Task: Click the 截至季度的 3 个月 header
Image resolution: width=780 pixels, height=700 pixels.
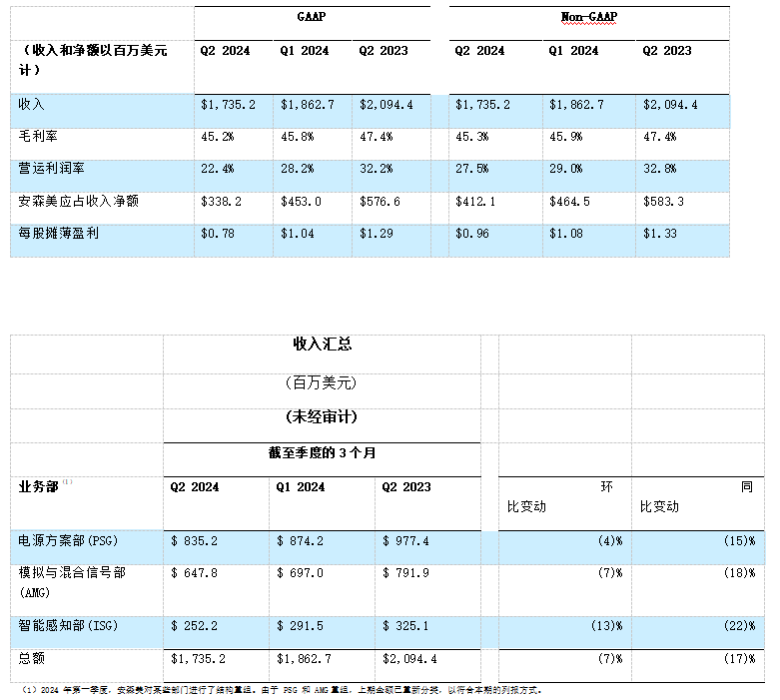Action: coord(322,453)
